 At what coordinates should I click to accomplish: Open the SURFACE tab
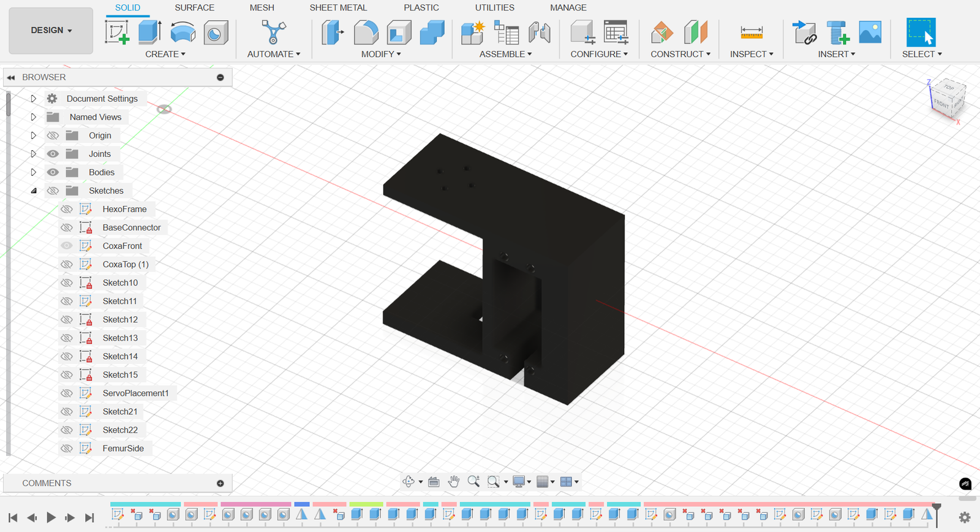pos(194,7)
